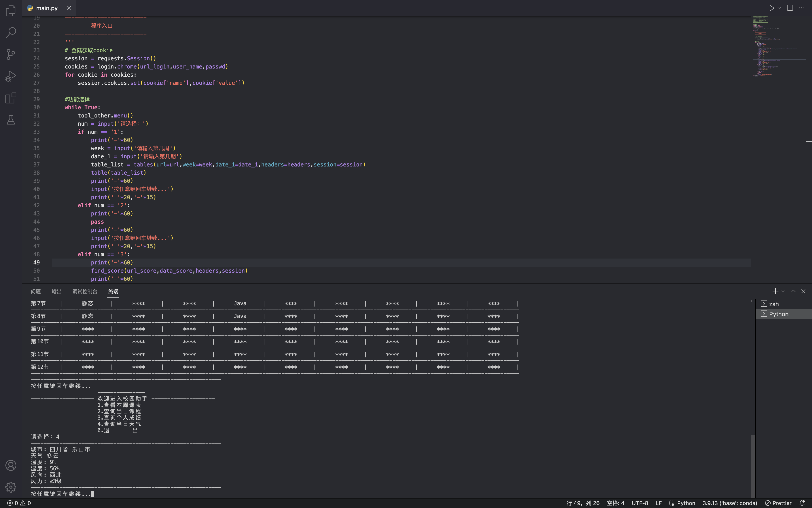Click line number 37 in gutter
Viewport: 812px width, 508px height.
click(x=36, y=165)
